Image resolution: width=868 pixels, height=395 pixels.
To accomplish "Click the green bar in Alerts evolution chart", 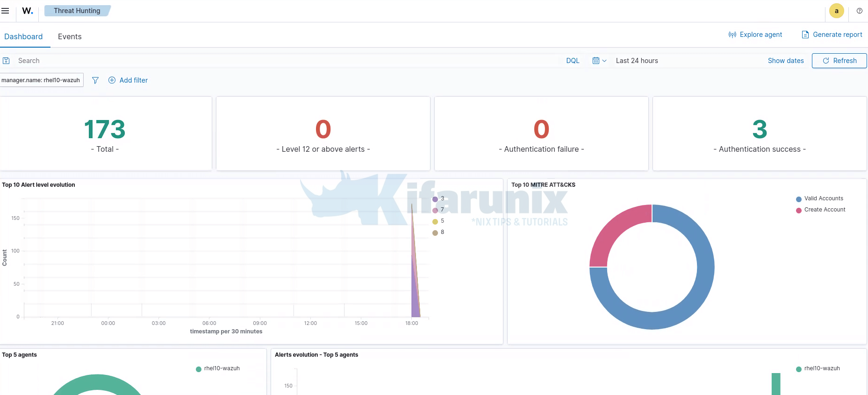I will pyautogui.click(x=776, y=384).
